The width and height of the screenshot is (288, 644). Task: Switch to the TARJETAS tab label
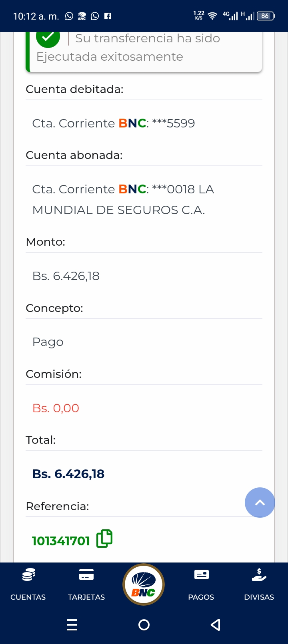pos(86,597)
